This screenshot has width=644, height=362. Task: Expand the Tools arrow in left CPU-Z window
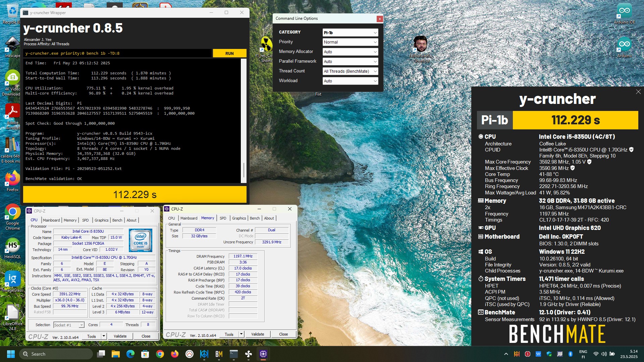pyautogui.click(x=104, y=336)
